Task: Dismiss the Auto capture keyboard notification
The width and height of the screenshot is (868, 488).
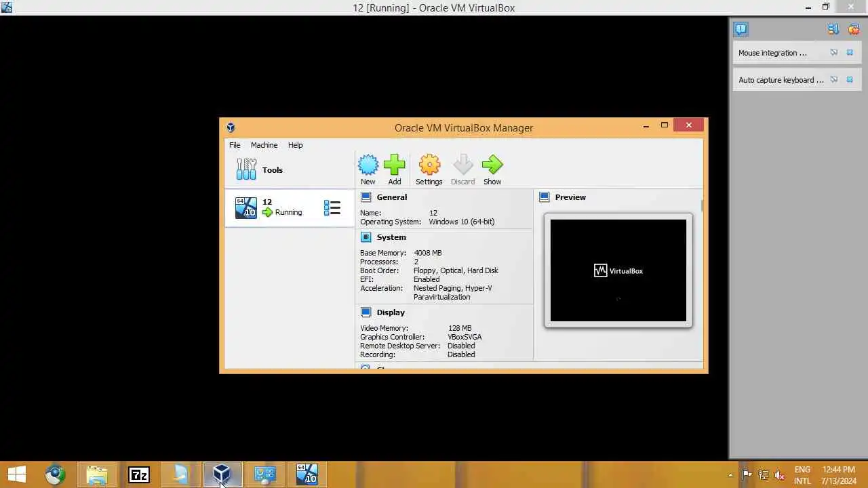Action: point(850,79)
